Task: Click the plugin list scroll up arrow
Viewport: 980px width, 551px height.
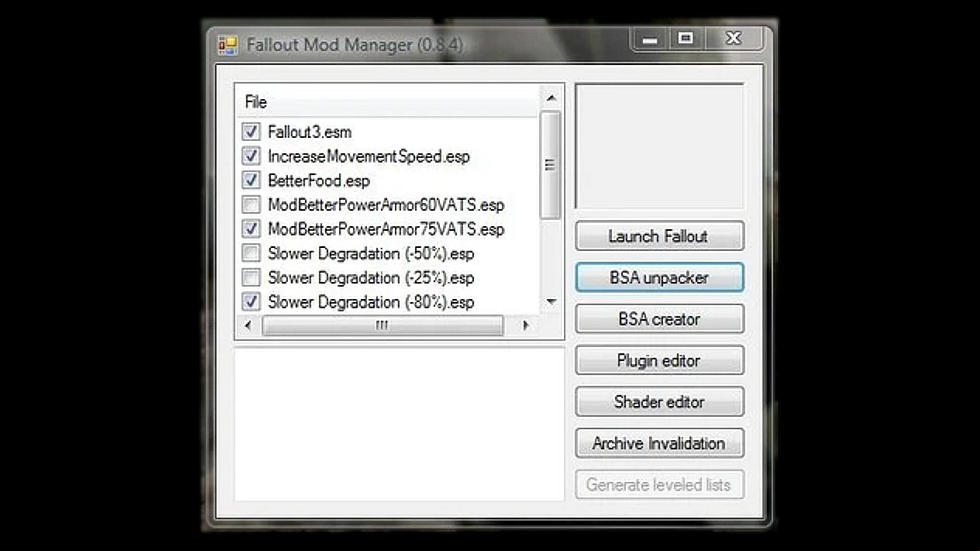Action: 551,98
